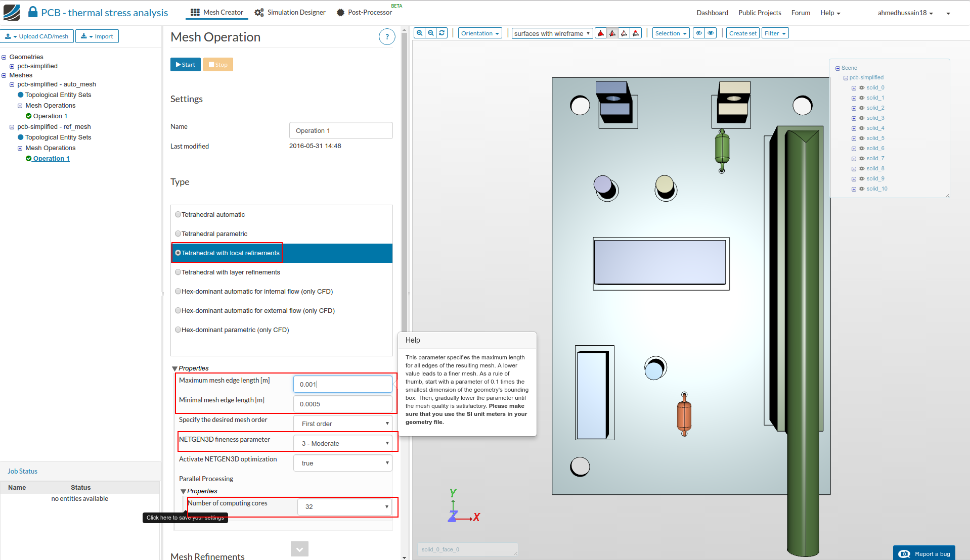970x560 pixels.
Task: Toggle visibility of solid_3
Action: (x=862, y=118)
